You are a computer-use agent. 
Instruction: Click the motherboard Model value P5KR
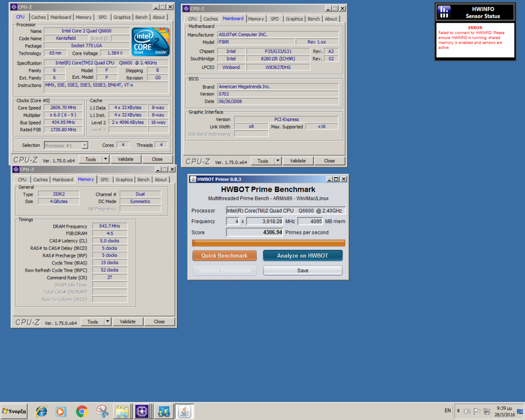pos(255,42)
